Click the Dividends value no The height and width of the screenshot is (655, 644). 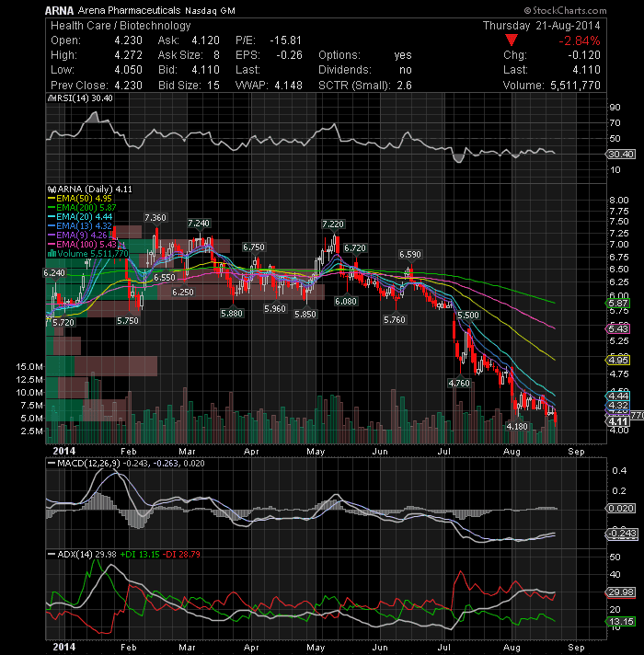pyautogui.click(x=406, y=70)
